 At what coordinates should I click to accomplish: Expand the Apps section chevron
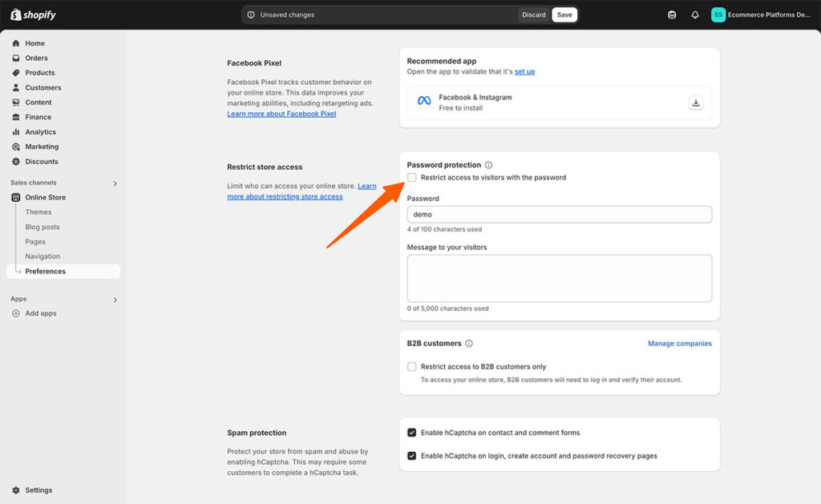tap(115, 300)
